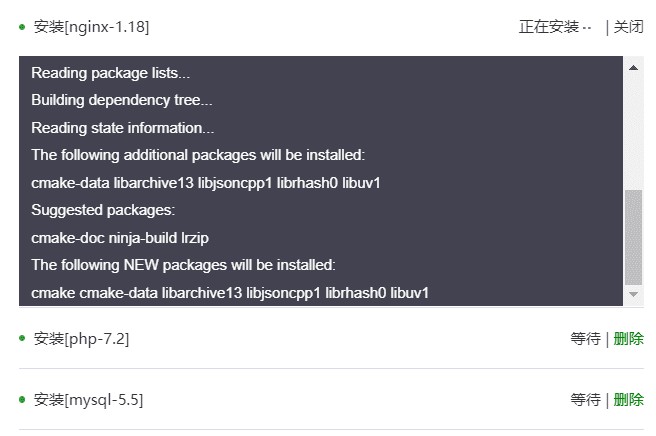This screenshot has width=656, height=436.
Task: Click green bullet beside nginx-1.18 task
Action: pos(22,27)
